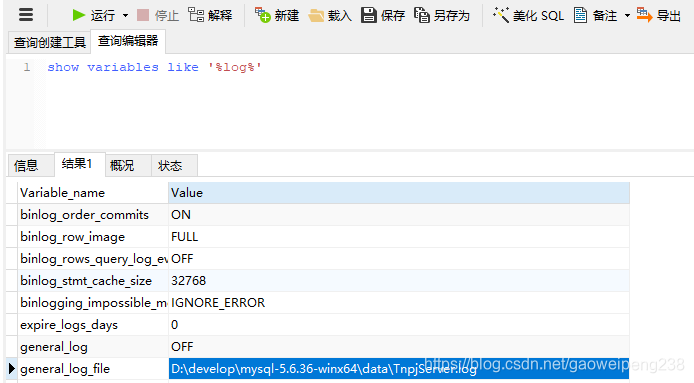The width and height of the screenshot is (694, 383).
Task: Click the OFF value of general_log
Action: pos(399,347)
